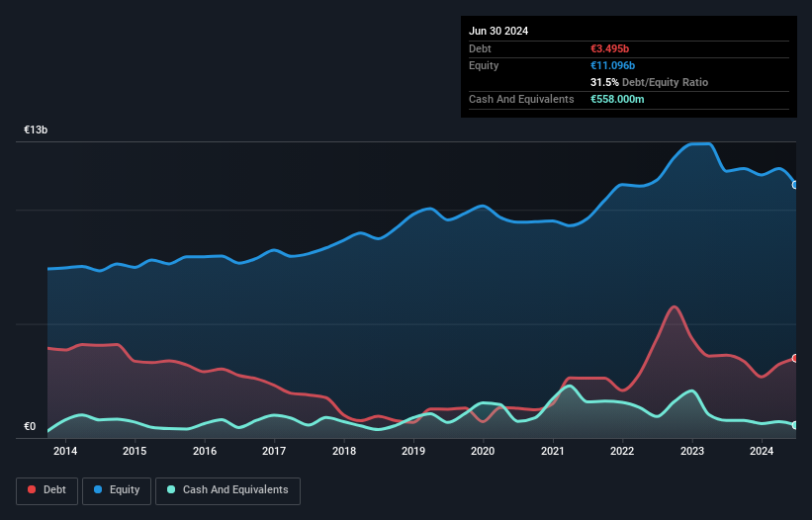This screenshot has width=812, height=520.
Task: Click the Equity label in tooltip
Action: click(484, 65)
